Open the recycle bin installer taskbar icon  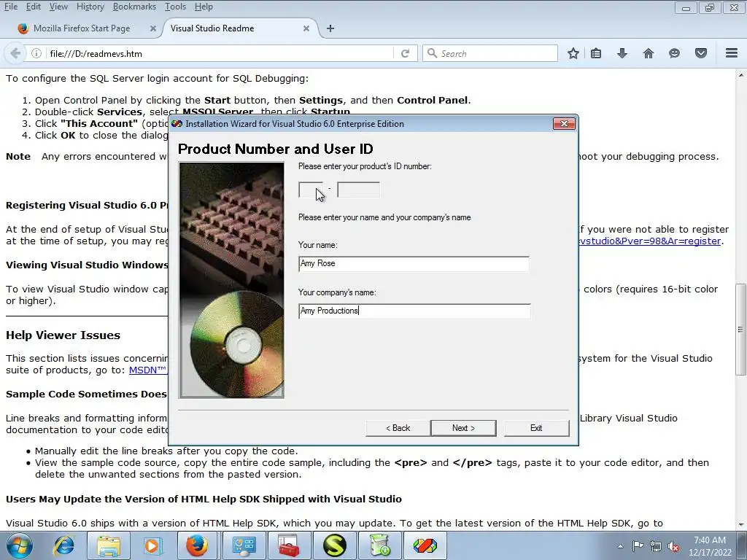(379, 545)
